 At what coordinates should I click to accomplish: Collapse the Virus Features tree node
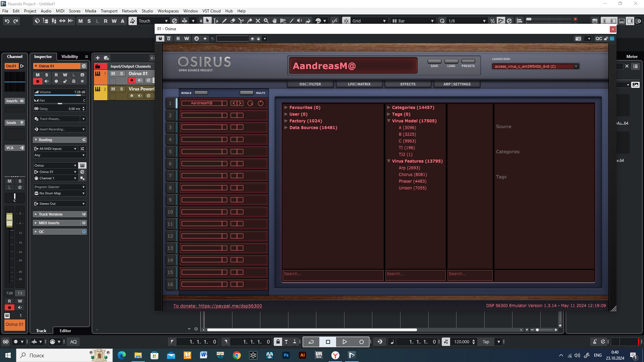click(389, 161)
